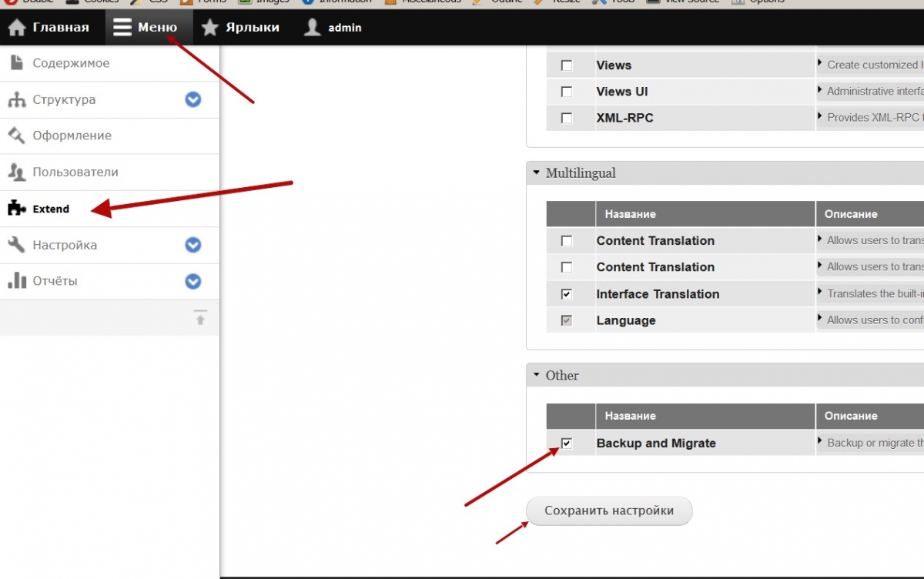Click the Отчёты bar chart icon
The image size is (924, 579).
tap(17, 281)
